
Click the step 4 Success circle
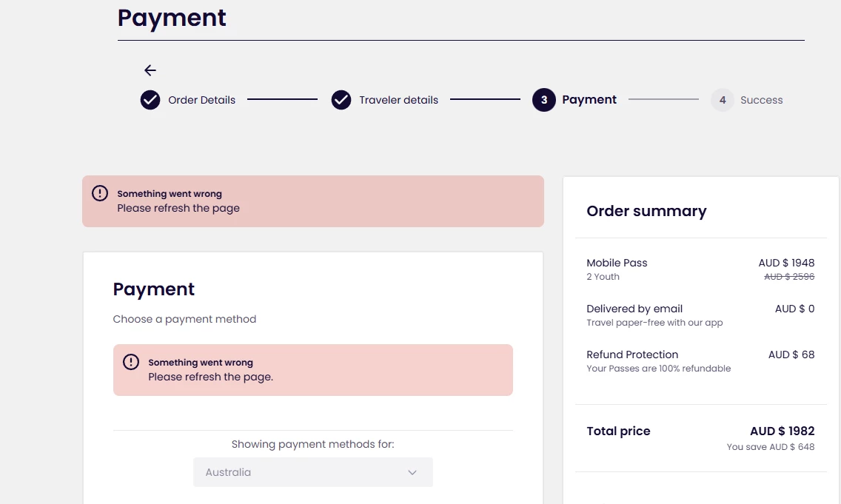723,100
